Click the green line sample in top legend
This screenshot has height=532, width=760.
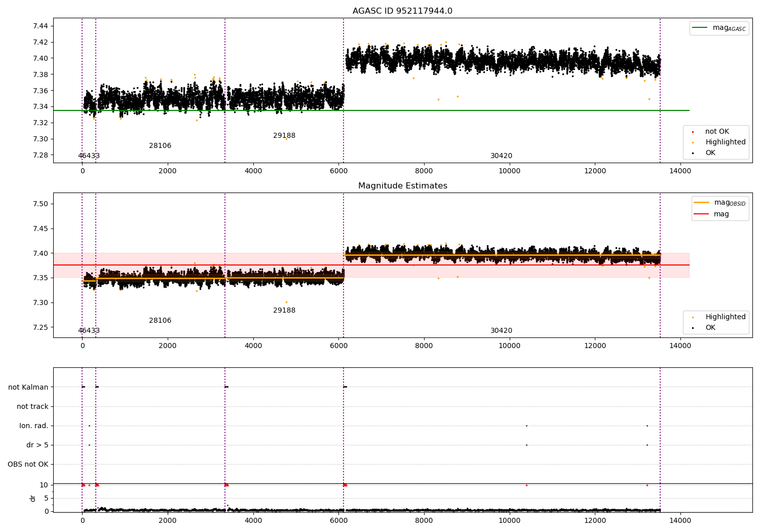(x=700, y=28)
